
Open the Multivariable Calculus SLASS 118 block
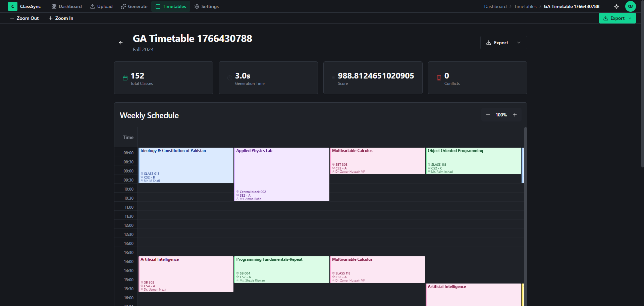tap(377, 269)
